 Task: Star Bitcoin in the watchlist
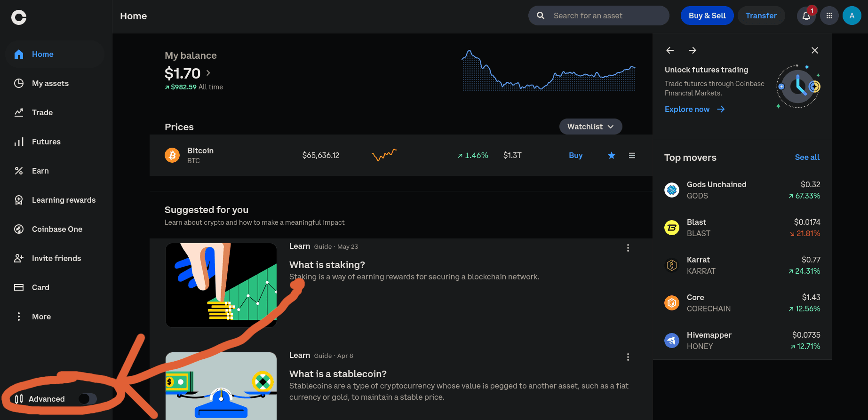tap(611, 155)
